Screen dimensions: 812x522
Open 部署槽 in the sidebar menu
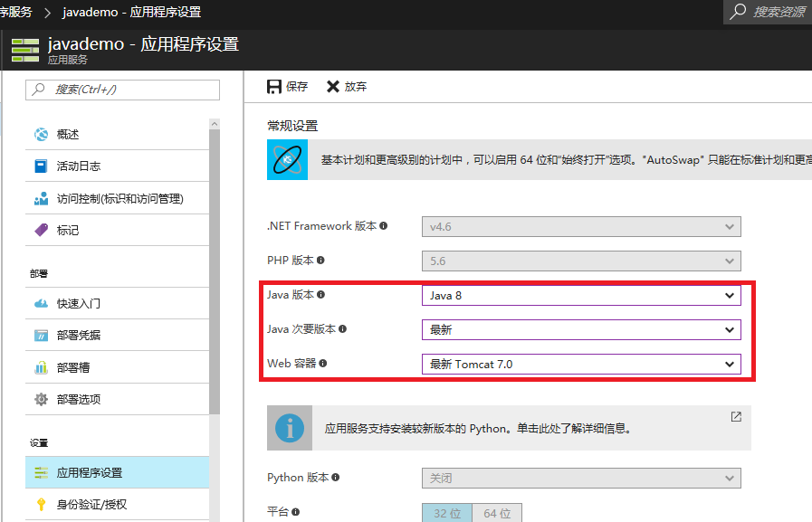pyautogui.click(x=117, y=367)
